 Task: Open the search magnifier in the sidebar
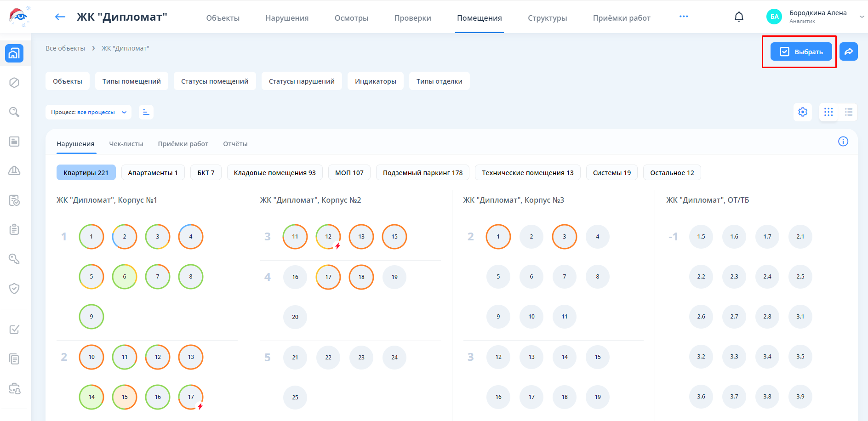coord(14,112)
